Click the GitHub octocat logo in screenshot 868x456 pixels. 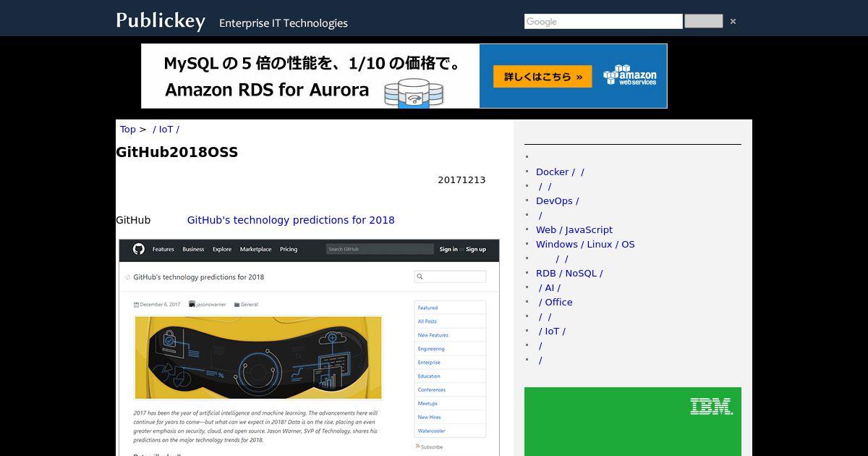click(138, 249)
